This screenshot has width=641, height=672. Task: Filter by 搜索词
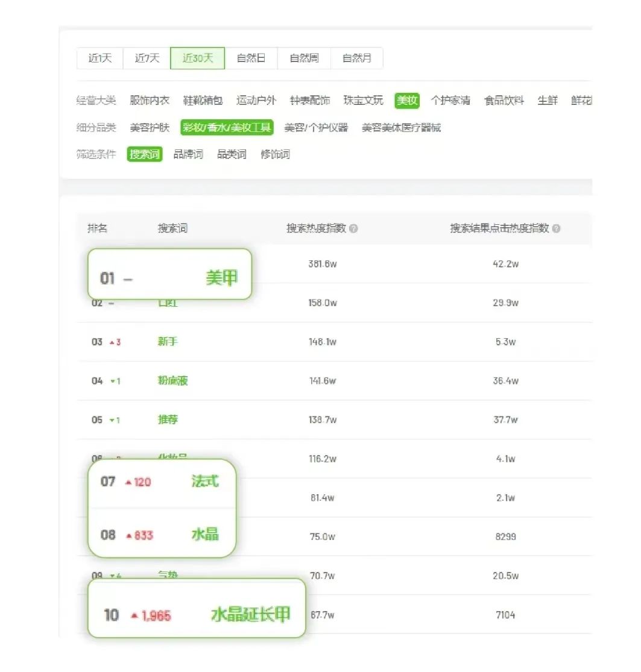[x=145, y=154]
